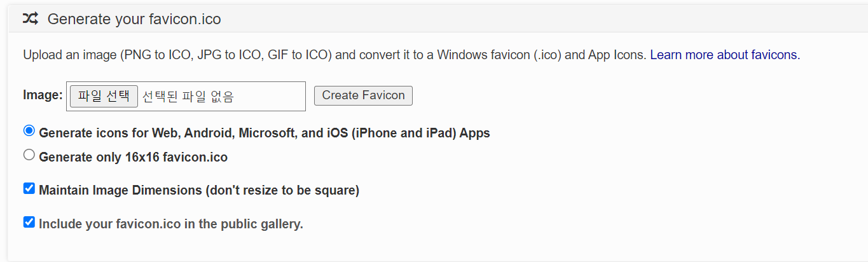Click the 선택된 파일 없음 file status text
The image size is (868, 262).
click(x=188, y=97)
